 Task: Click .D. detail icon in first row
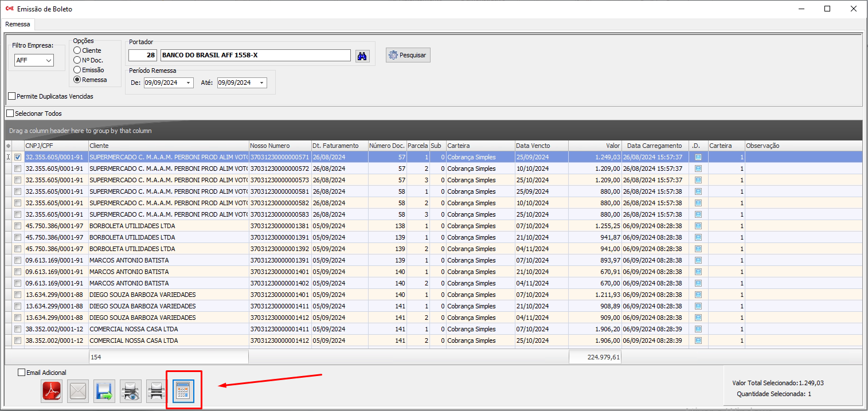(698, 157)
